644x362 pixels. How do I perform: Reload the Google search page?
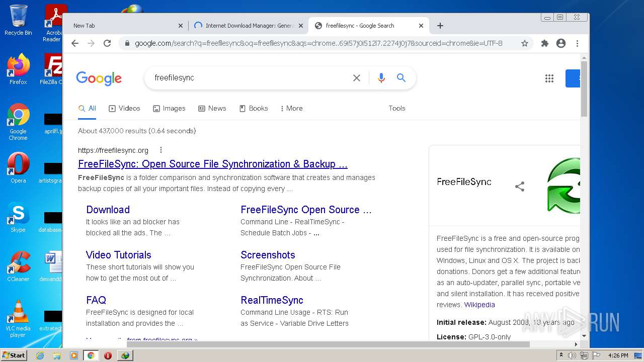coord(107,43)
